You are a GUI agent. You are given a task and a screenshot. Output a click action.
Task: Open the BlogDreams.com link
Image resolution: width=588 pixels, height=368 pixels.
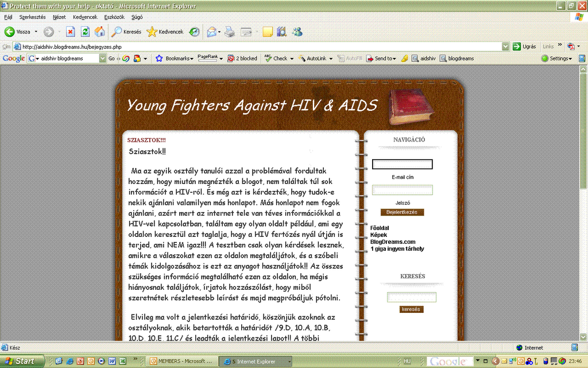pos(393,242)
